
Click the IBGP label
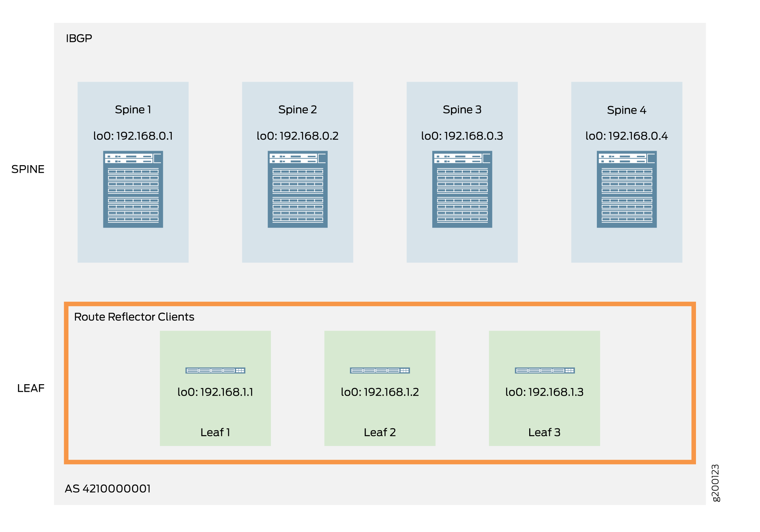(79, 38)
